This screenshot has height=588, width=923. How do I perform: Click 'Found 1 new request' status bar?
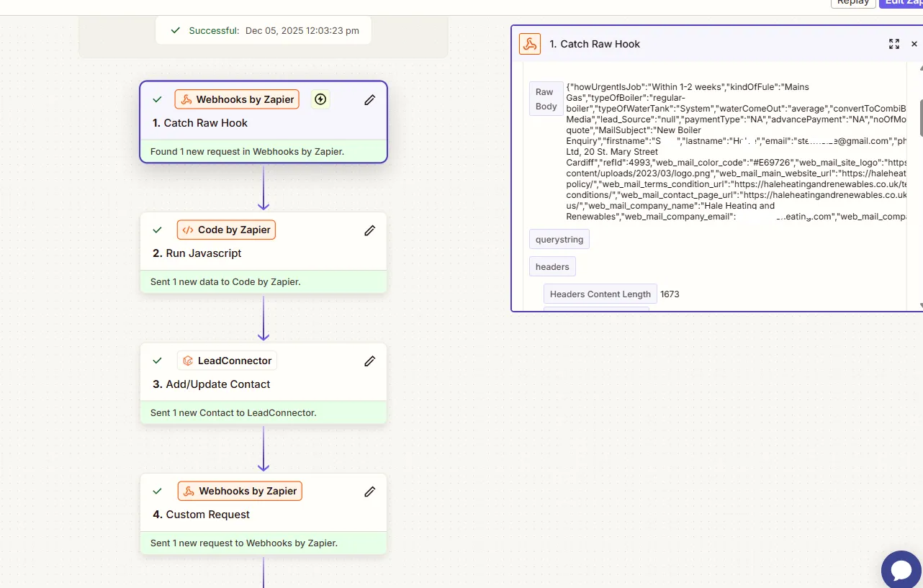(264, 151)
